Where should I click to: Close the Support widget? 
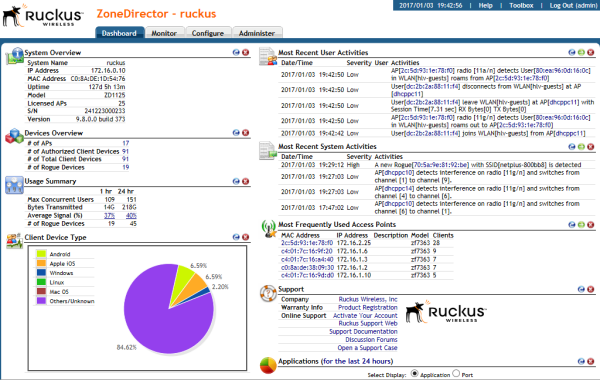coord(591,289)
